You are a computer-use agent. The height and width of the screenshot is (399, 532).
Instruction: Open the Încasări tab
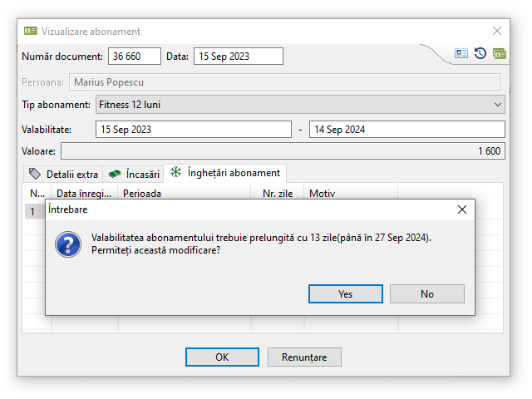point(135,175)
